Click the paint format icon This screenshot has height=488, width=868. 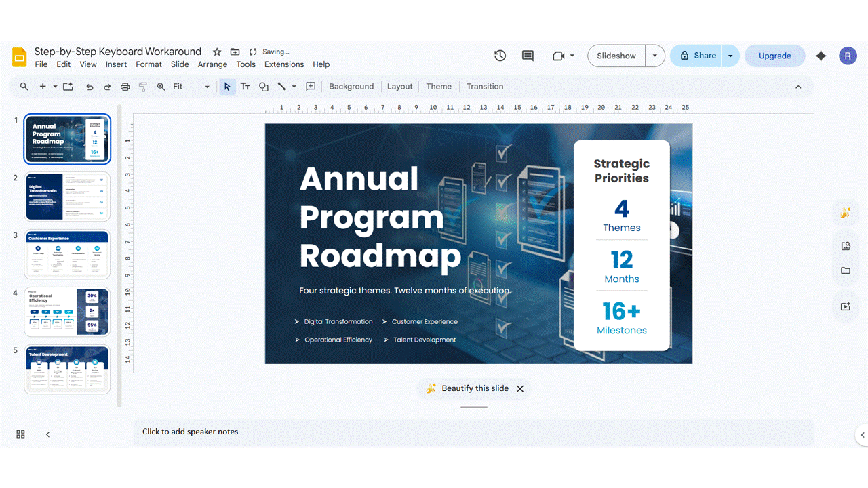[142, 87]
